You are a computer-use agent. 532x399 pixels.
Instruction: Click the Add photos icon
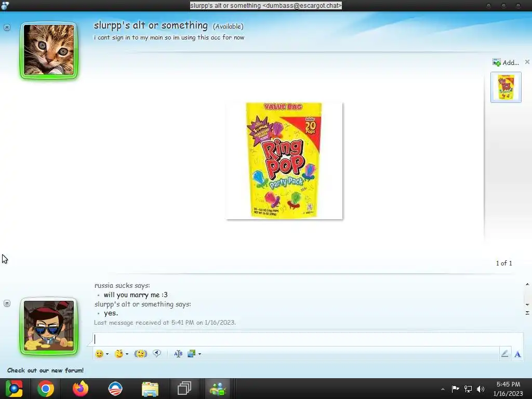[x=496, y=62]
